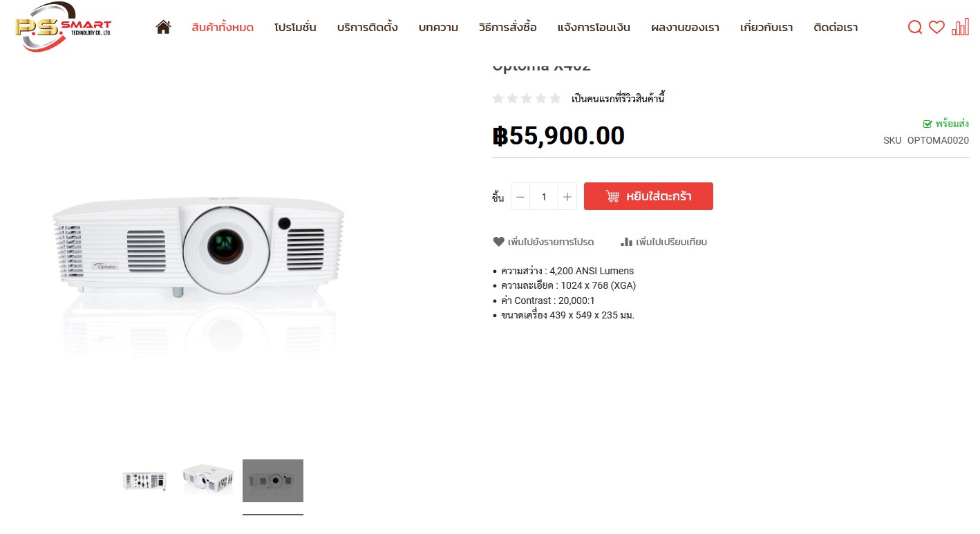Viewport: 980px width, 534px height.
Task: Increase quantity with the plus button
Action: [x=567, y=197]
